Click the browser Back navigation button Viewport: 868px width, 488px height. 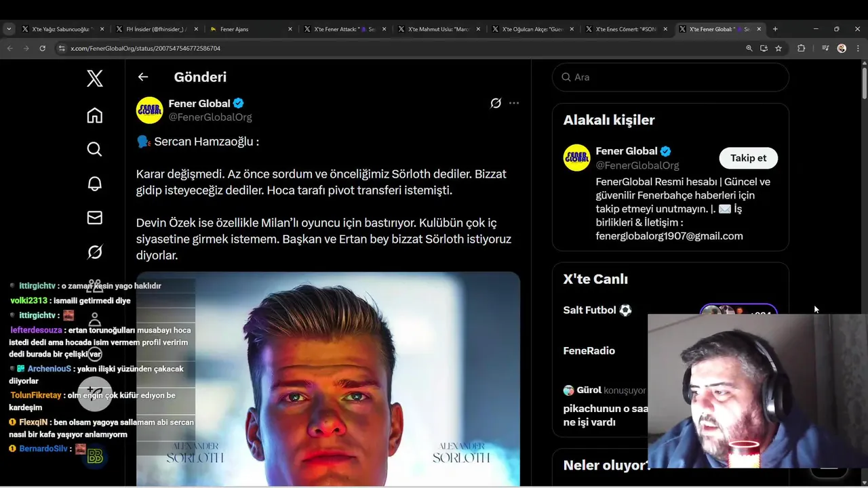[9, 48]
